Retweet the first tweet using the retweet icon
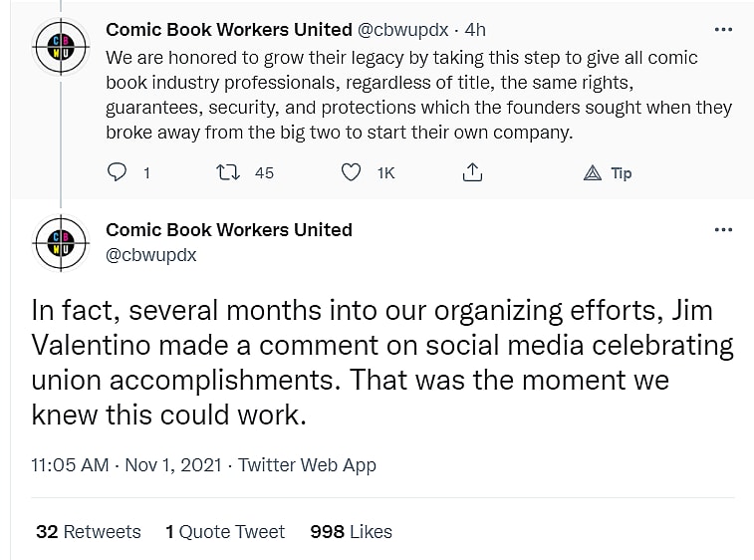The height and width of the screenshot is (560, 754). click(230, 172)
